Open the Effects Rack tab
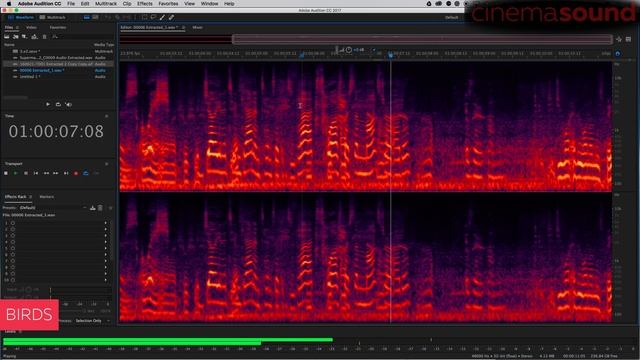 pos(16,197)
